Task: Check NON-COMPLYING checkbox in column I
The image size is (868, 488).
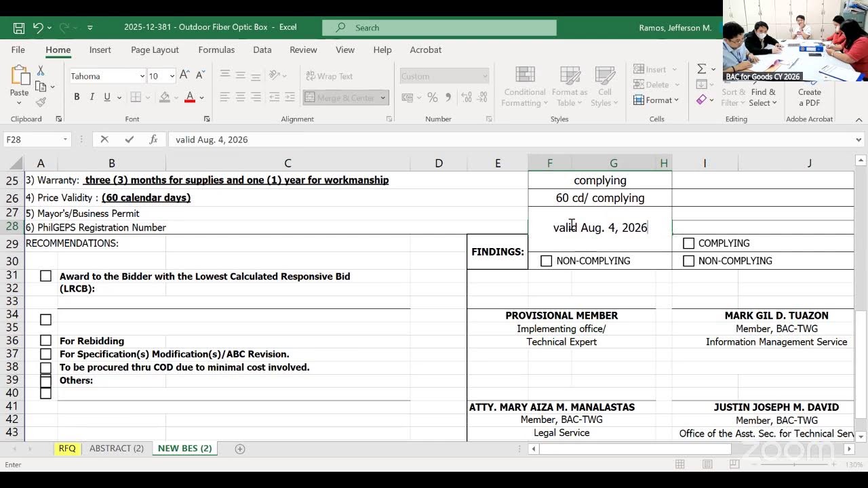Action: coord(689,261)
